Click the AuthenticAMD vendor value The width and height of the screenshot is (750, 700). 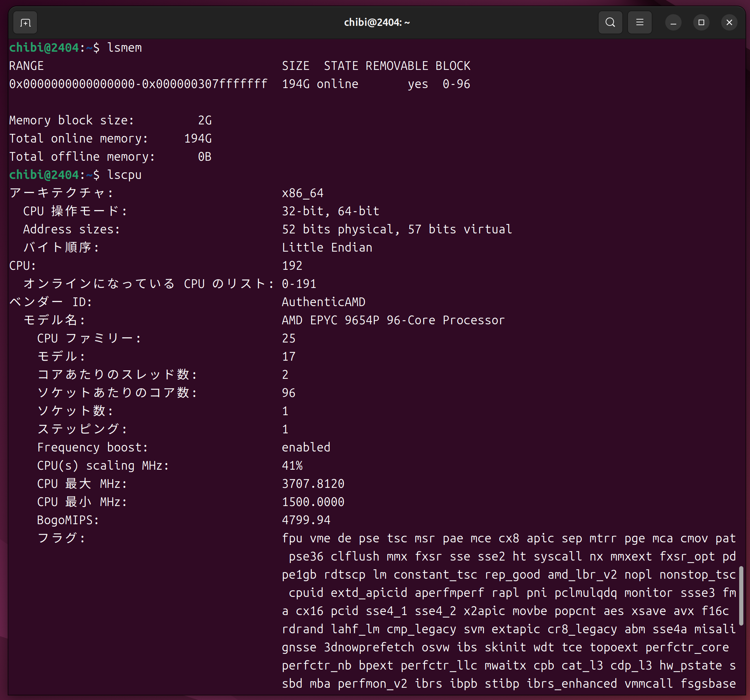click(323, 302)
